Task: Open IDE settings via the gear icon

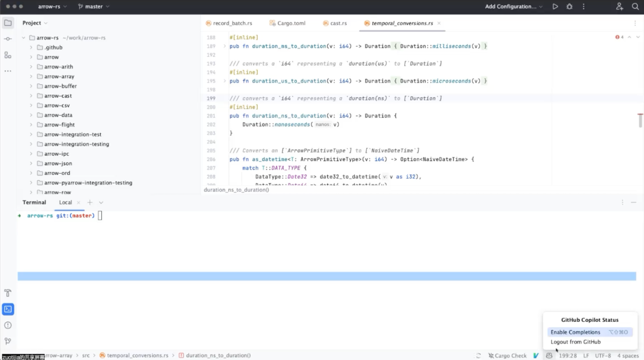Action: point(569,7)
